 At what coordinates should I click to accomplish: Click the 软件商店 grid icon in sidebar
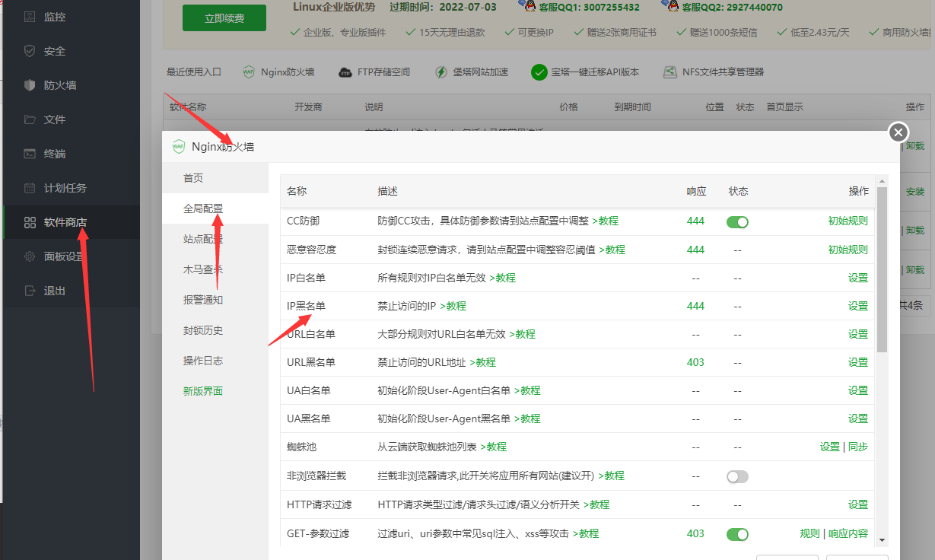[30, 222]
